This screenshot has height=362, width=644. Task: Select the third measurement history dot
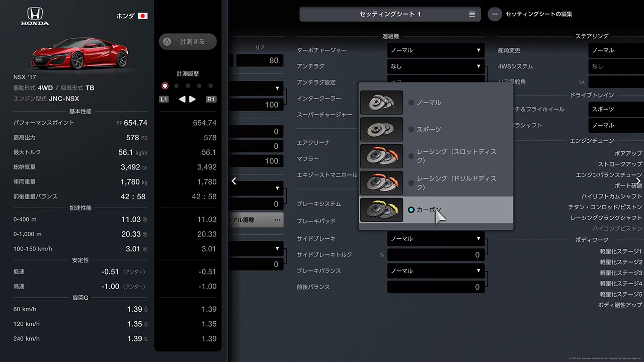[x=188, y=86]
